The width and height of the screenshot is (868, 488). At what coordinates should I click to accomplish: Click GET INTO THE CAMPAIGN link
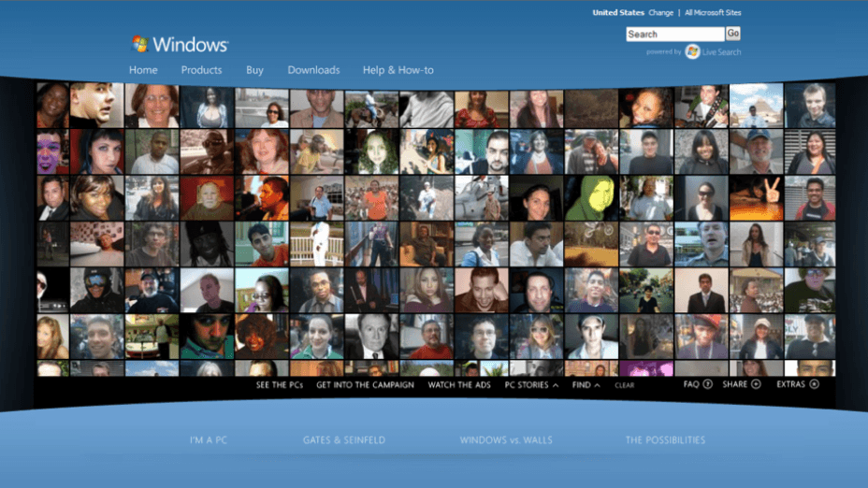pos(366,385)
